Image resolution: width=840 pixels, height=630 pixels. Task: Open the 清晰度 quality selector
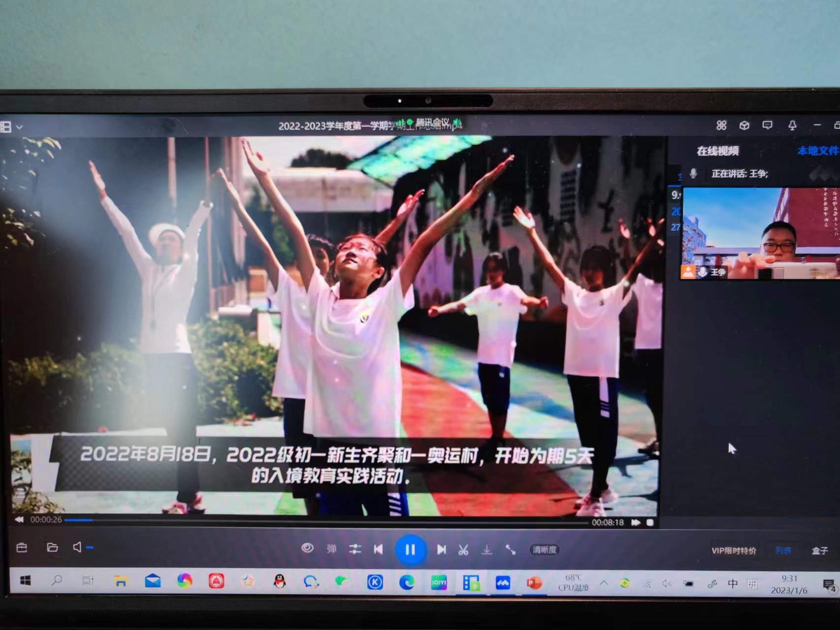[x=544, y=550]
